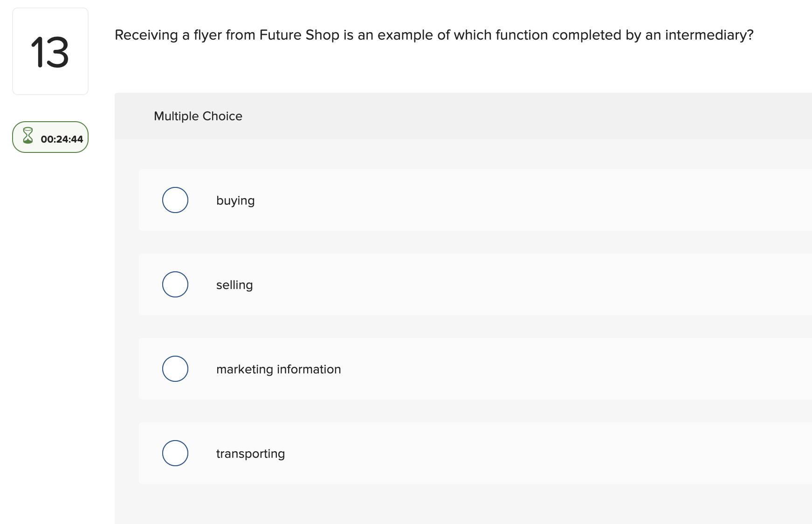
Task: Click the words "Future Shop" in the question
Action: pyautogui.click(x=299, y=35)
